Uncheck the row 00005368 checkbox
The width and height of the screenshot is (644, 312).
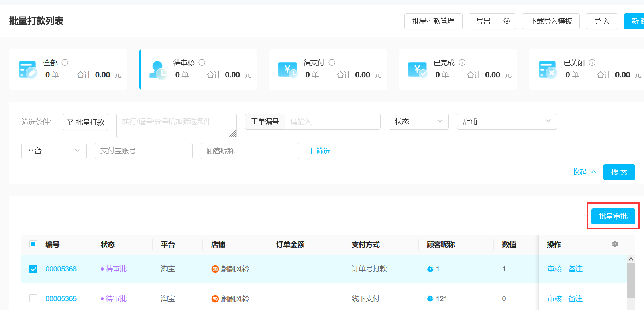click(x=33, y=269)
